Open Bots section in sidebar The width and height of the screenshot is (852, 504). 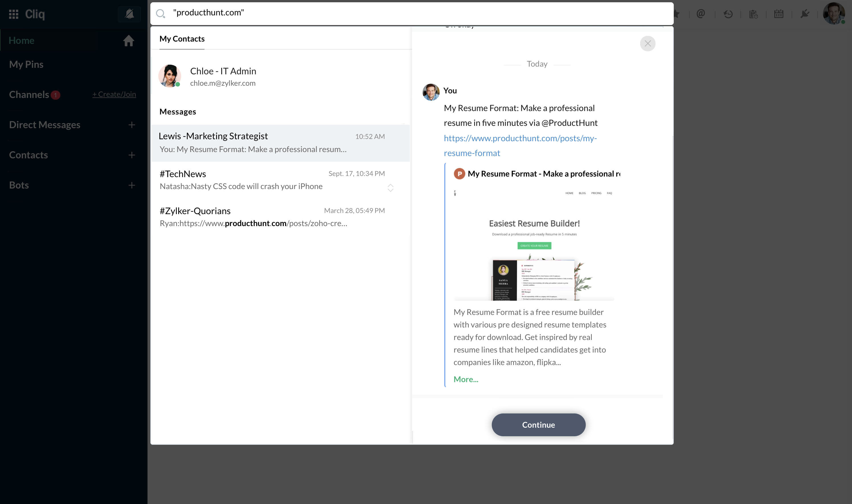(19, 185)
